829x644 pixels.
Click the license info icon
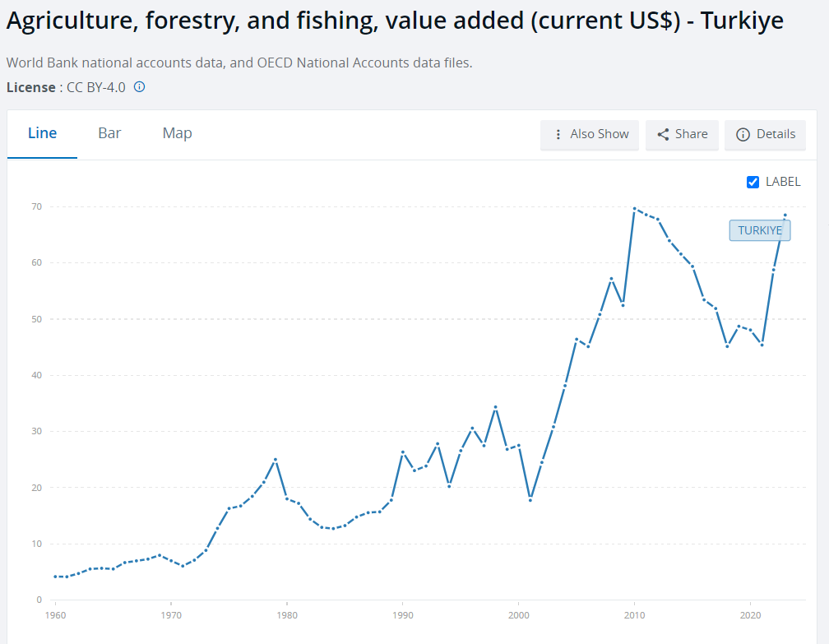click(x=140, y=87)
